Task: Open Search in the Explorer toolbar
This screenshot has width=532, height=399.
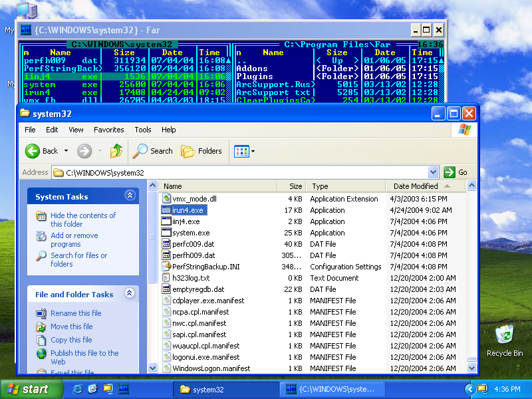Action: click(x=153, y=151)
